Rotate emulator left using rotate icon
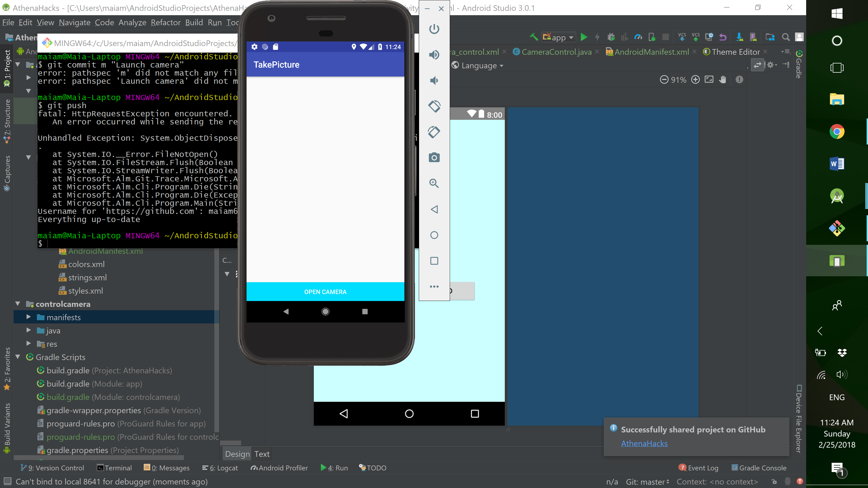Image resolution: width=868 pixels, height=488 pixels. [434, 106]
